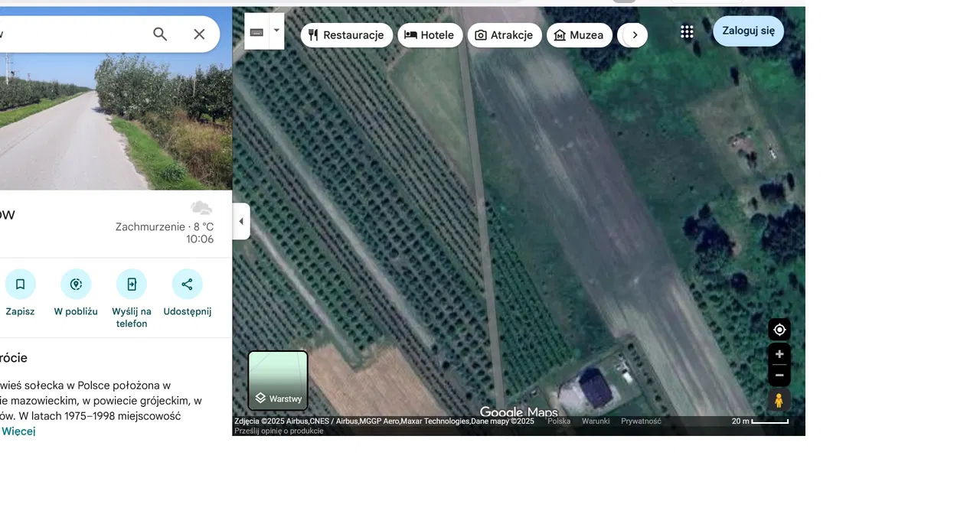Clear the search with the X icon
The height and width of the screenshot is (514, 980).
coord(199,34)
